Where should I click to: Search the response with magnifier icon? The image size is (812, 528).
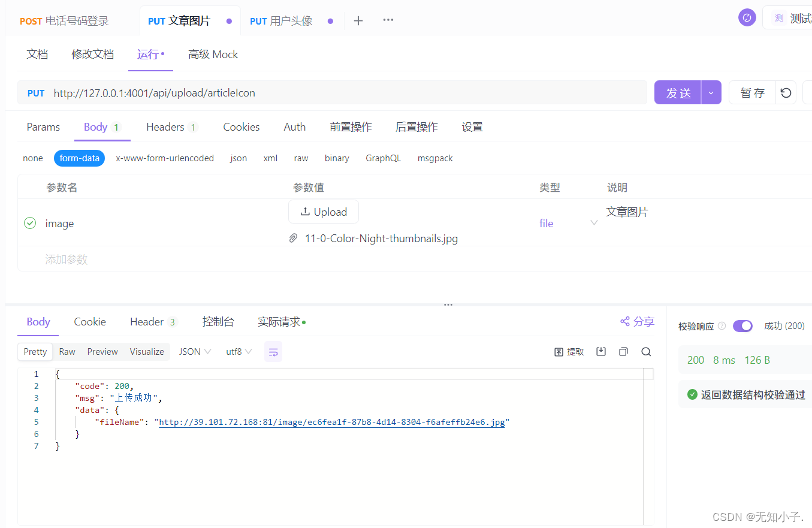click(646, 352)
